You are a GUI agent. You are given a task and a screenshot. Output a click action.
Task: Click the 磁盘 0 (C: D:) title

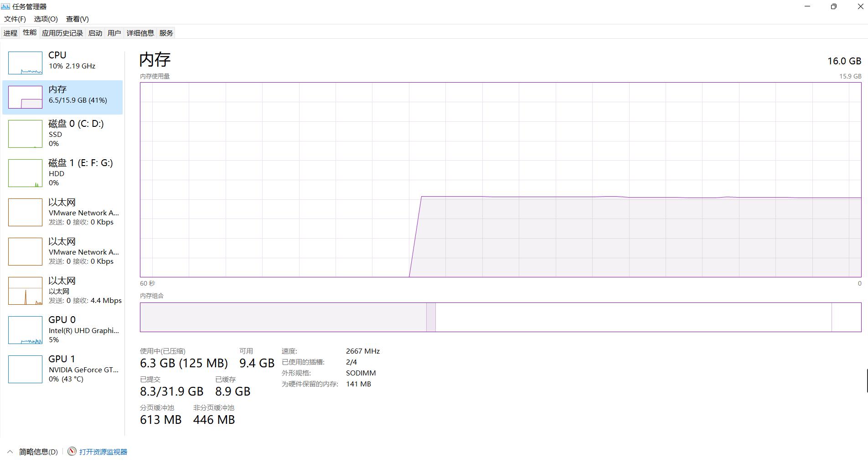tap(76, 124)
